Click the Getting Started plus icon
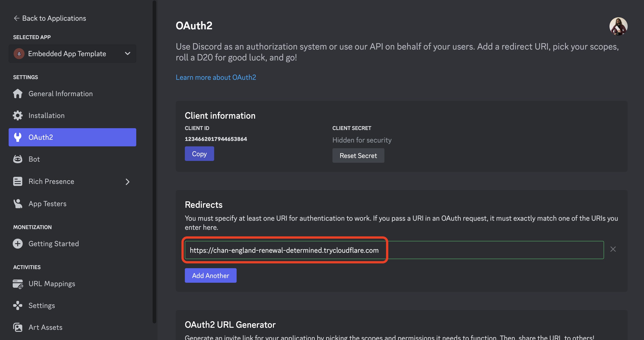This screenshot has height=340, width=644. 18,244
